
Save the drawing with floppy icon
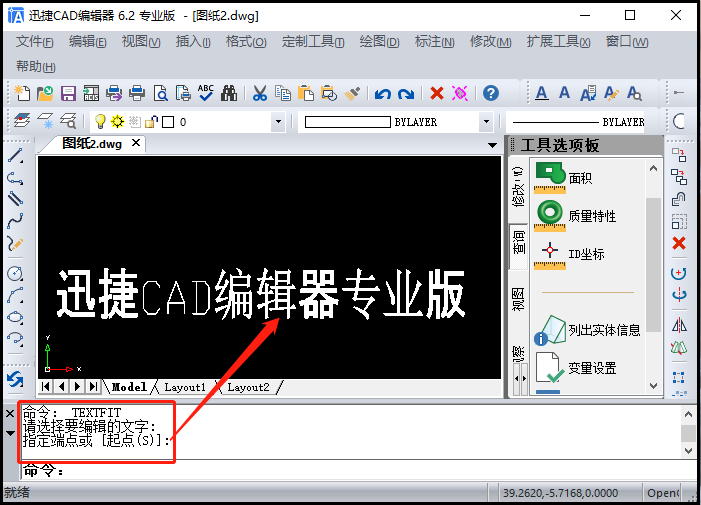pos(68,93)
